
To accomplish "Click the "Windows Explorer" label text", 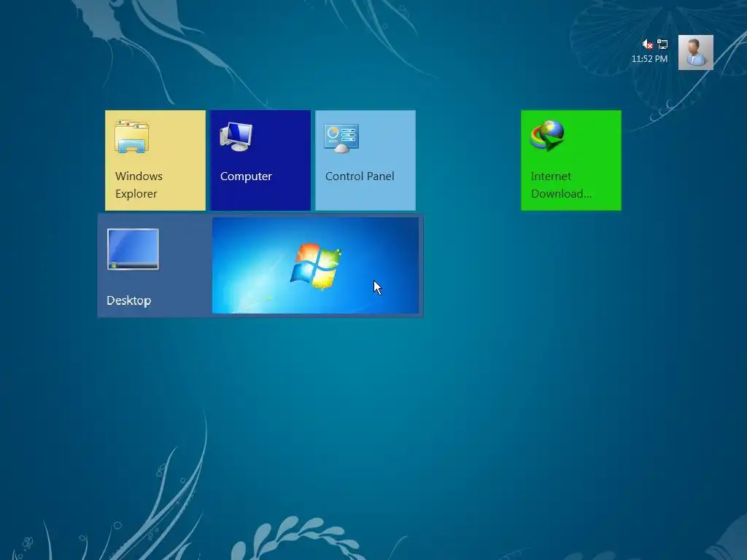I will pyautogui.click(x=139, y=184).
